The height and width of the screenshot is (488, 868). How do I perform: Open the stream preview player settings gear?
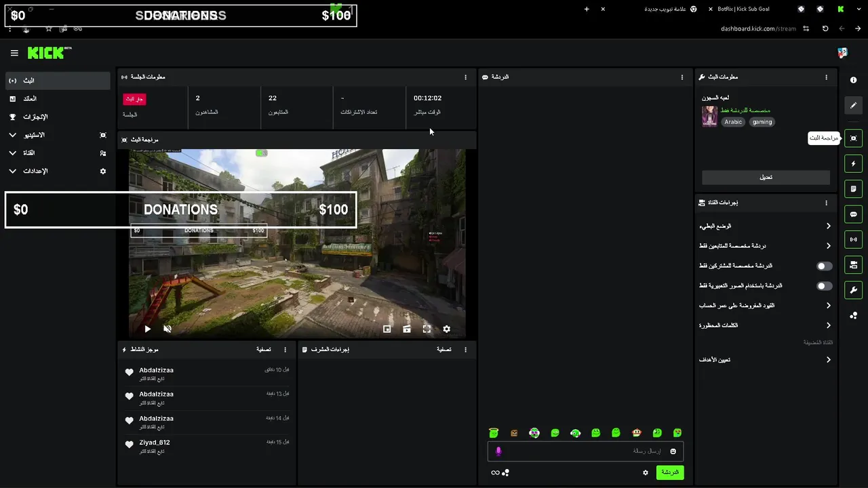coord(446,329)
